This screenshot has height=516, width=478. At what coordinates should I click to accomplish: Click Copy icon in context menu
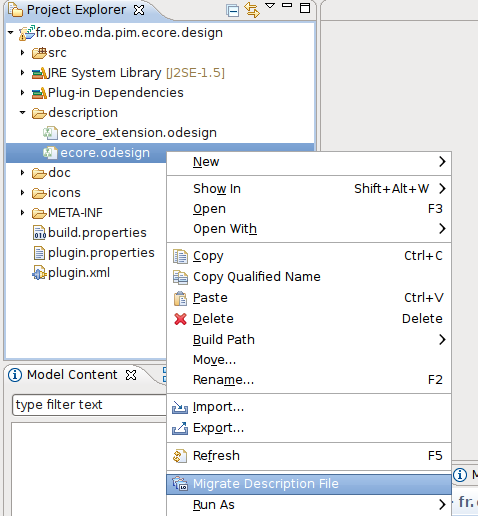click(180, 256)
